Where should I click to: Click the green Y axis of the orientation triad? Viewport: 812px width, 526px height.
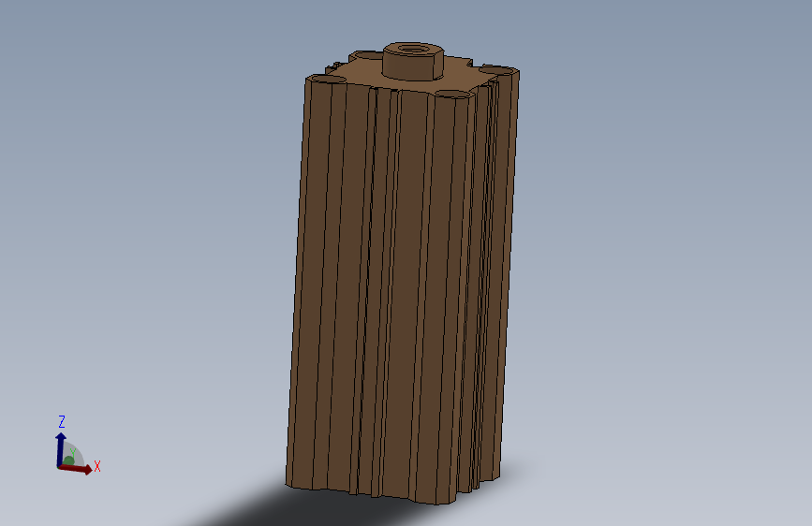coord(68,460)
